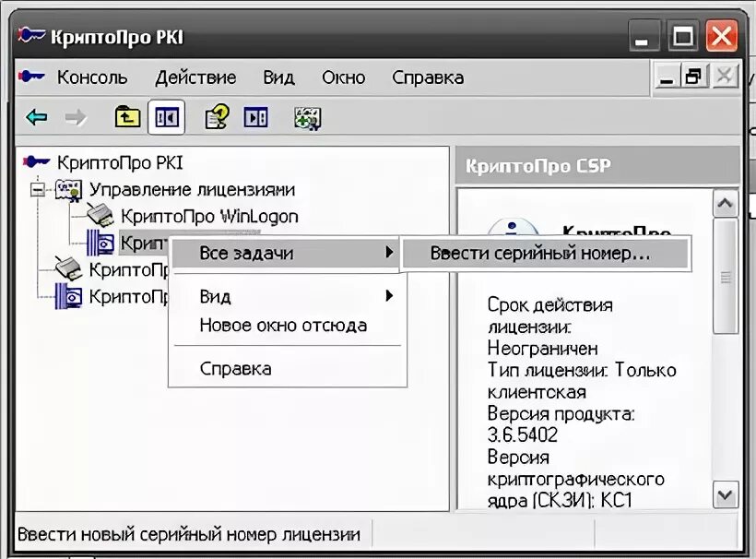Screen dimensions: 756x559
Task: Maximize the КриптоПро PKI main window
Action: 683,36
